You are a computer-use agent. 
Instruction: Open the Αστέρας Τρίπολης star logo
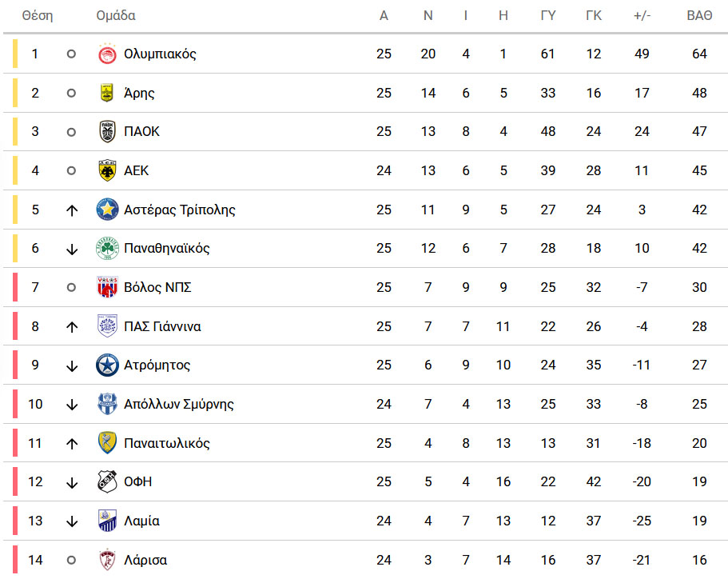[x=107, y=210]
